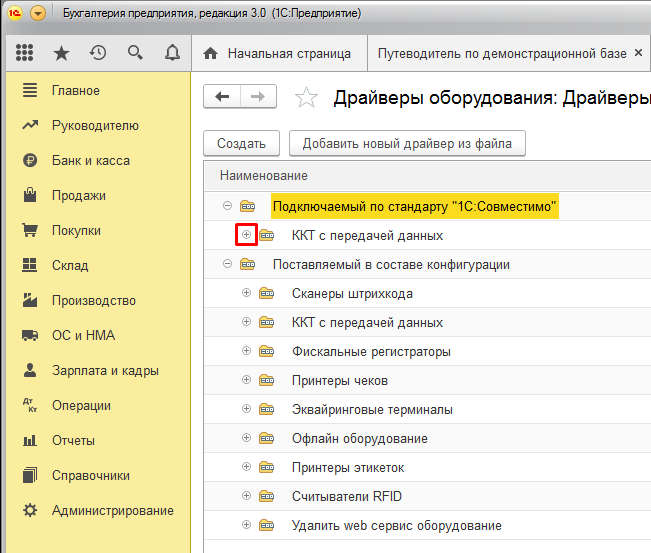The width and height of the screenshot is (651, 553).
Task: Click the Зарплата и кадры person icon
Action: pos(30,370)
